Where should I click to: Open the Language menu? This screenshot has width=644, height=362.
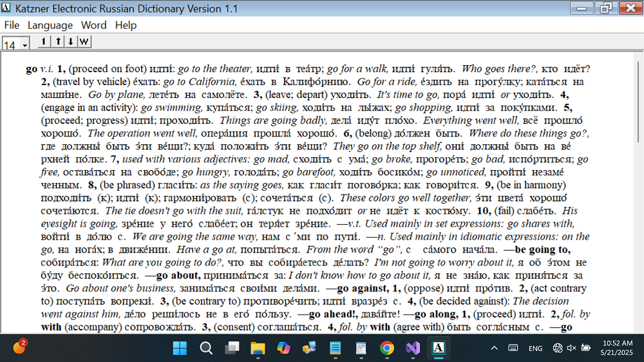pyautogui.click(x=50, y=25)
